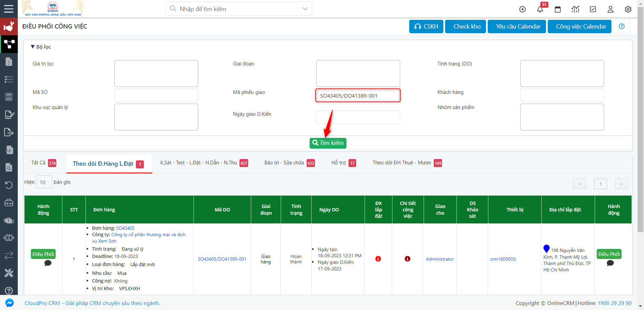Switch to the Hỗ trợ tab

click(x=343, y=163)
